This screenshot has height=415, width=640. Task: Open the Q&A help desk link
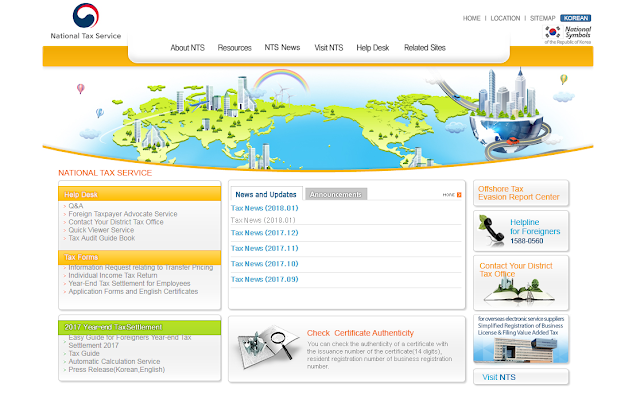(x=76, y=206)
